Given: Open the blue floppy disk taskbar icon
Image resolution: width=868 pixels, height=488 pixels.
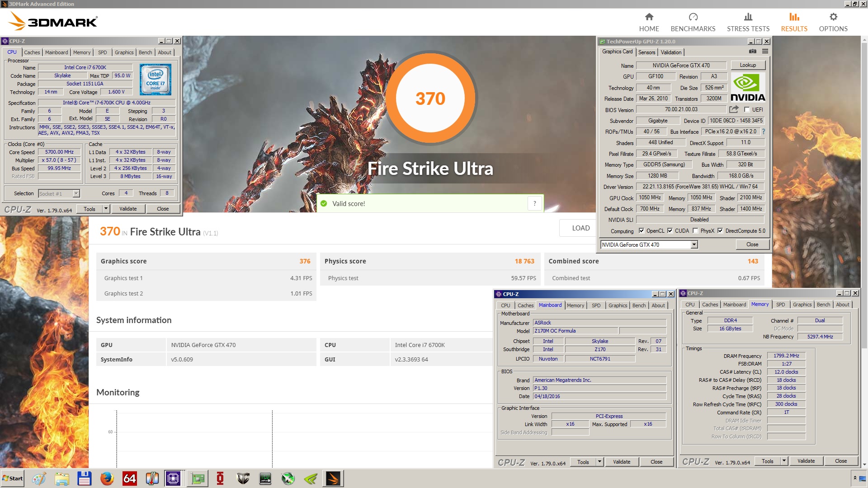Looking at the screenshot, I should coord(84,479).
